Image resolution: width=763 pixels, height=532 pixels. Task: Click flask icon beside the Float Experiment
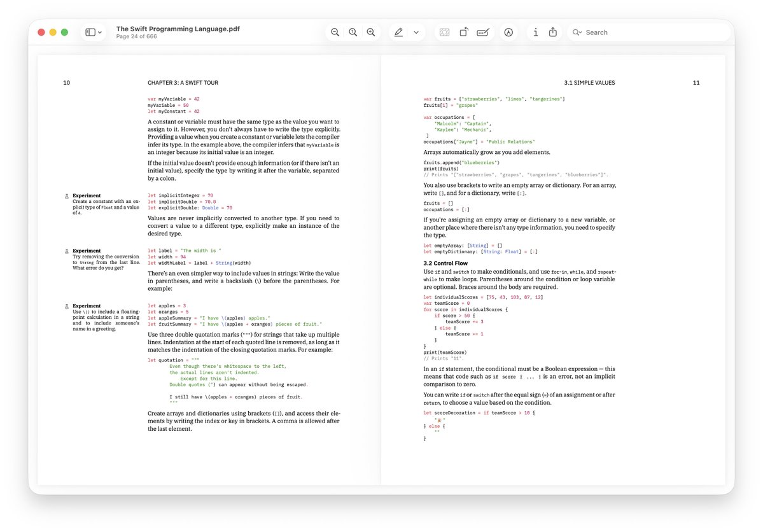67,196
